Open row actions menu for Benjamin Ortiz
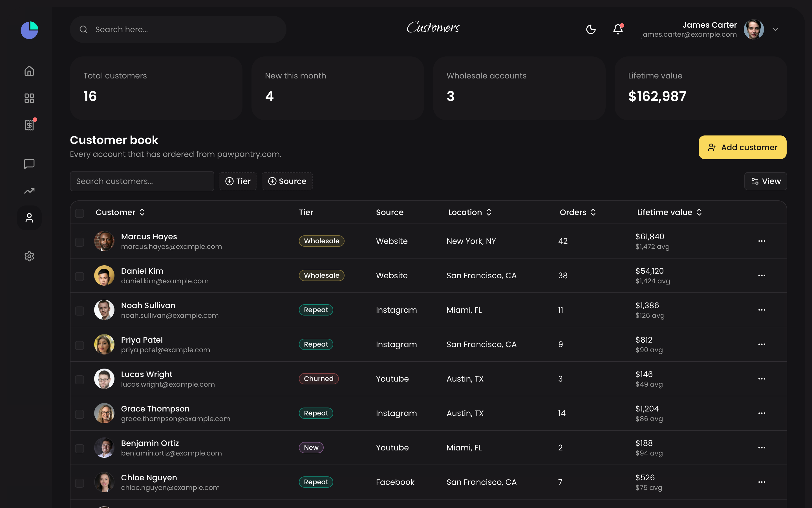Image resolution: width=812 pixels, height=508 pixels. click(762, 448)
